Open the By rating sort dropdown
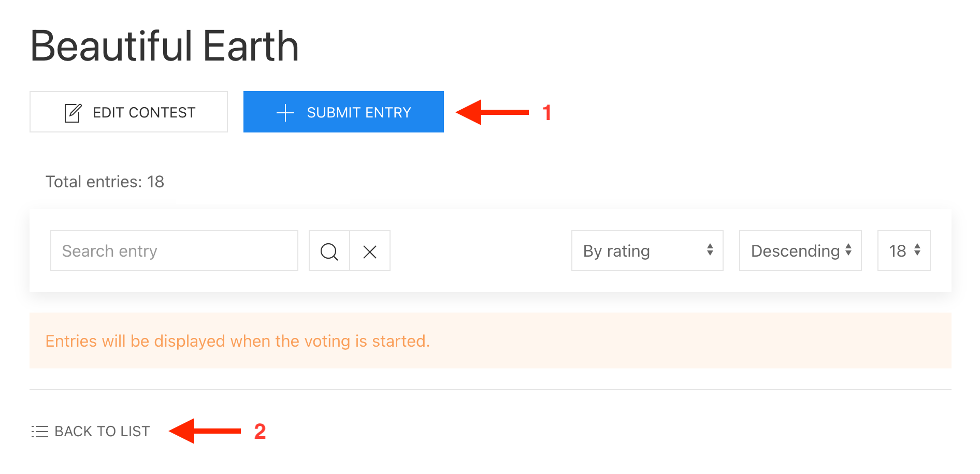This screenshot has height=474, width=980. [647, 251]
